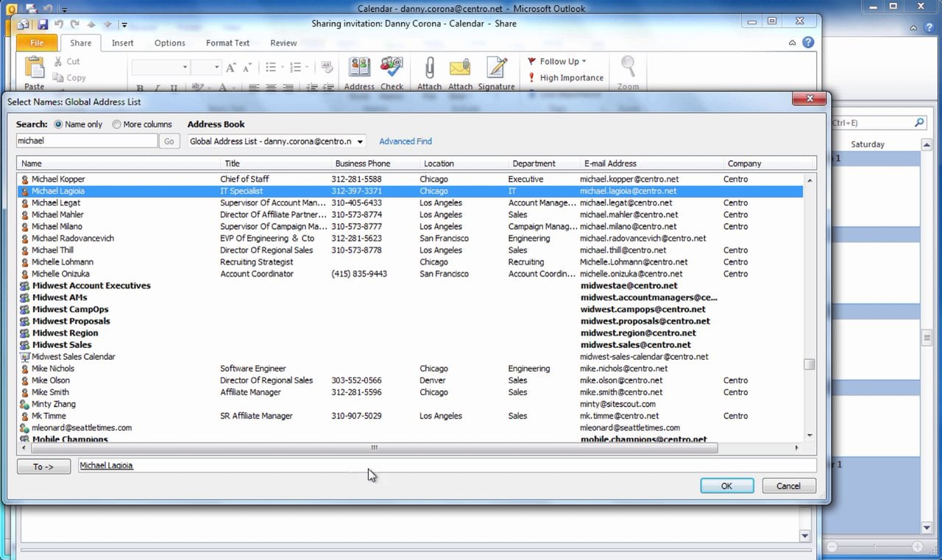Click OK to confirm selected names
Image resolution: width=942 pixels, height=560 pixels.
click(727, 486)
